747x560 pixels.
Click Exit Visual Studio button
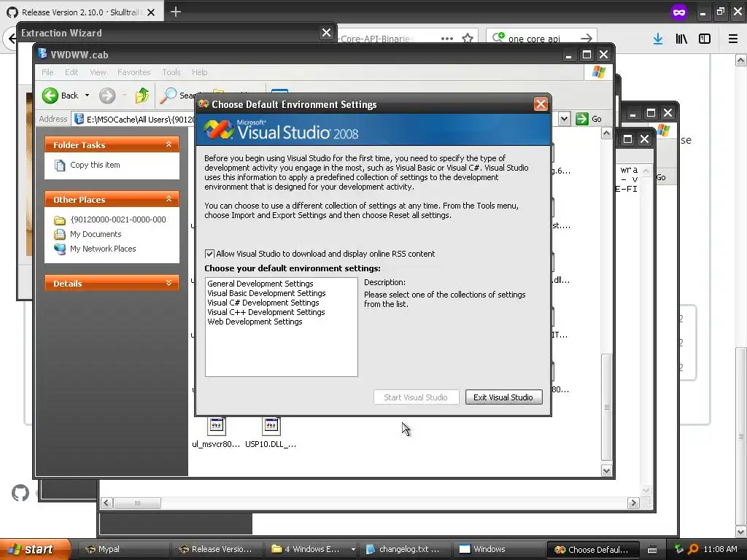(503, 397)
